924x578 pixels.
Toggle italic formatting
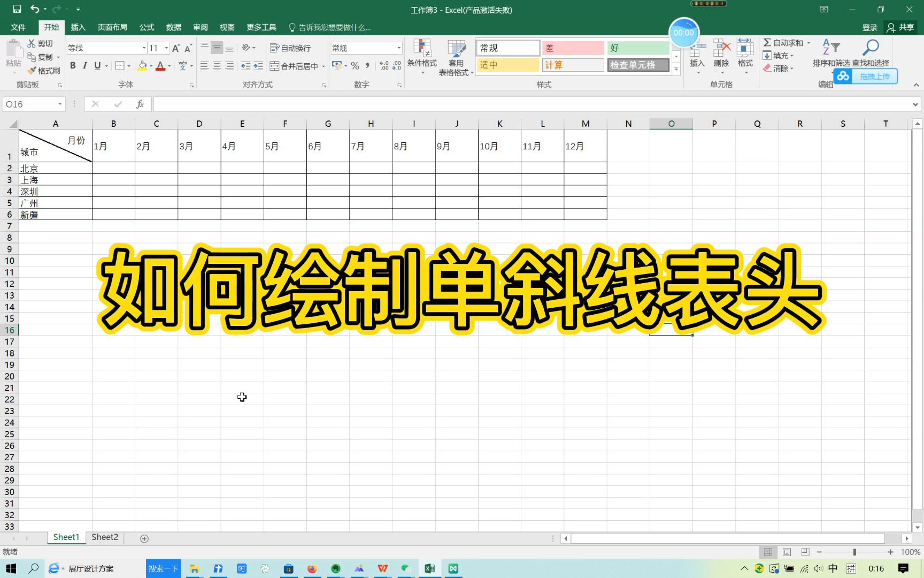tap(85, 65)
